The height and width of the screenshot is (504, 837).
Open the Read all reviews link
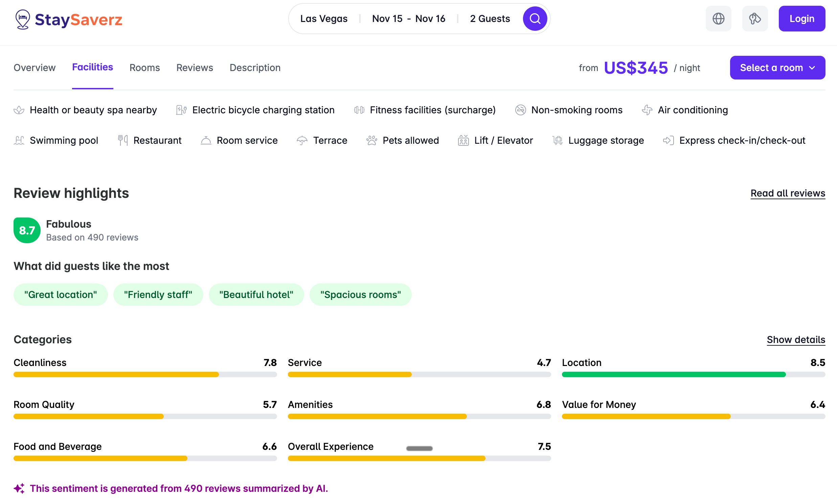(787, 193)
